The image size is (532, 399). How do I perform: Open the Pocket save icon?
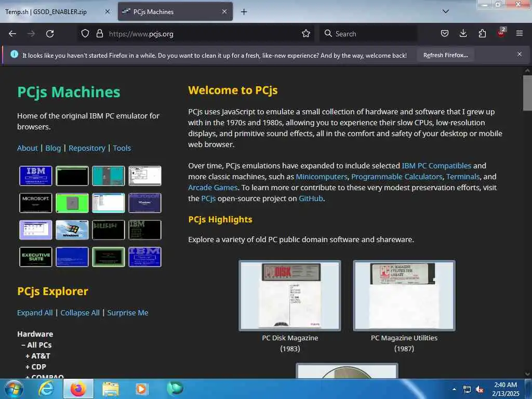point(445,34)
